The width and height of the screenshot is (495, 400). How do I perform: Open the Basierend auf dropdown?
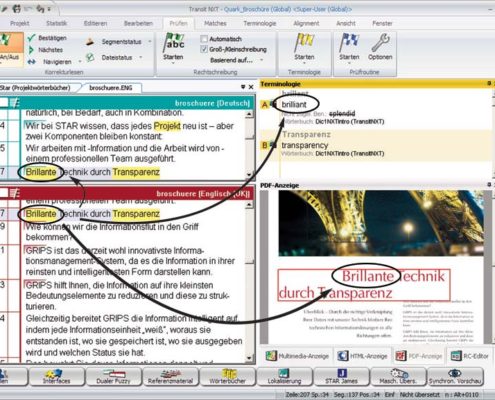235,60
